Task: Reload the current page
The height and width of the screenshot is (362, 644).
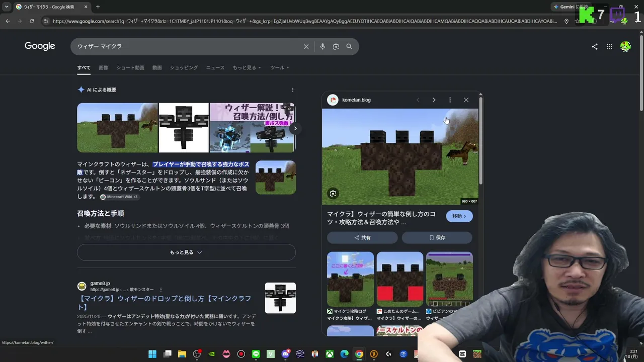Action: [x=32, y=21]
